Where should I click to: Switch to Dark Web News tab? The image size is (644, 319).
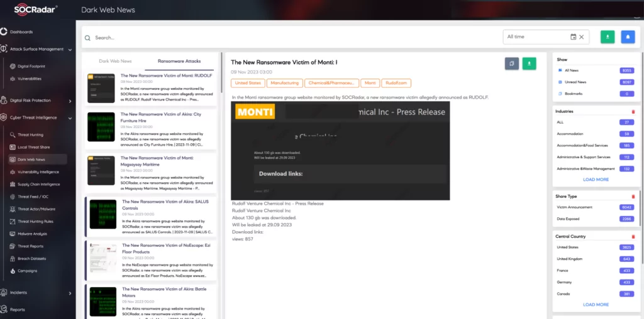pyautogui.click(x=116, y=61)
